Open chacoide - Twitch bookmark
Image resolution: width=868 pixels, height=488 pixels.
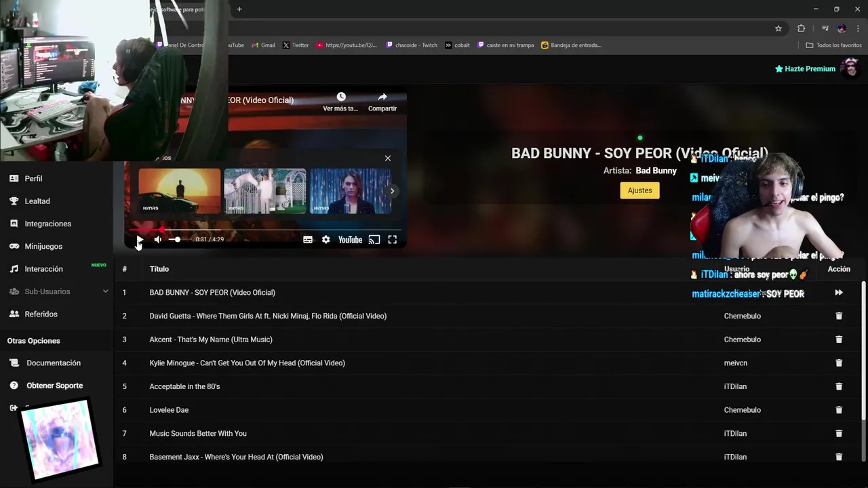coord(412,45)
